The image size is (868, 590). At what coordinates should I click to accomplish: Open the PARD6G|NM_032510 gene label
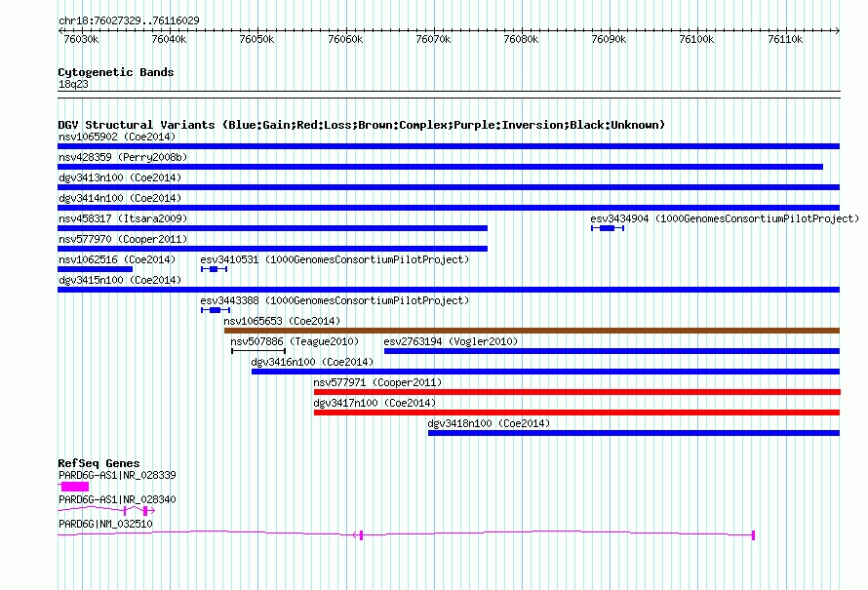coord(105,524)
